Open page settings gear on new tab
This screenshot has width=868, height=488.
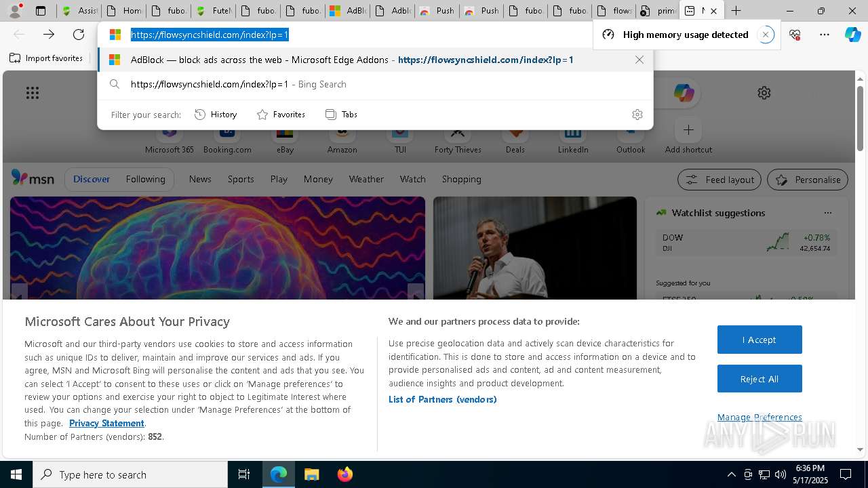[764, 93]
